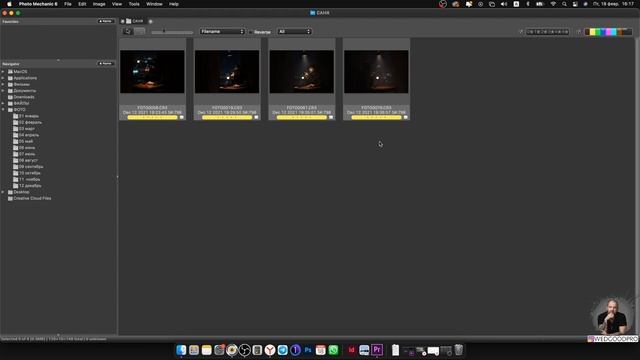
Task: Click the magenta color class filter swatch
Action: click(609, 32)
